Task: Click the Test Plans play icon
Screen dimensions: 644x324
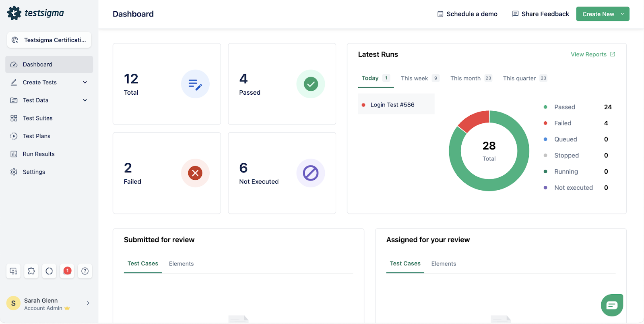Action: (x=14, y=136)
